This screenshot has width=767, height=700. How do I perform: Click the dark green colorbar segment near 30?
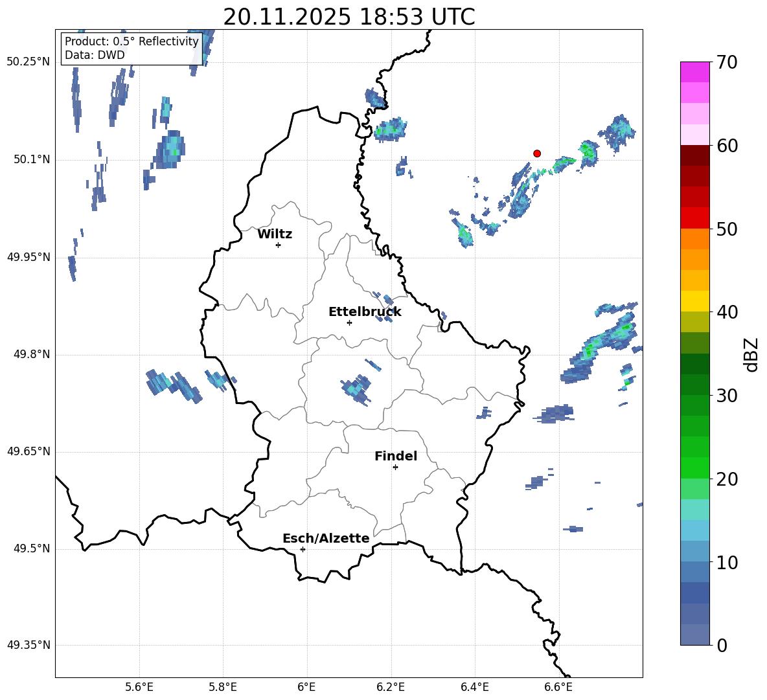click(694, 385)
